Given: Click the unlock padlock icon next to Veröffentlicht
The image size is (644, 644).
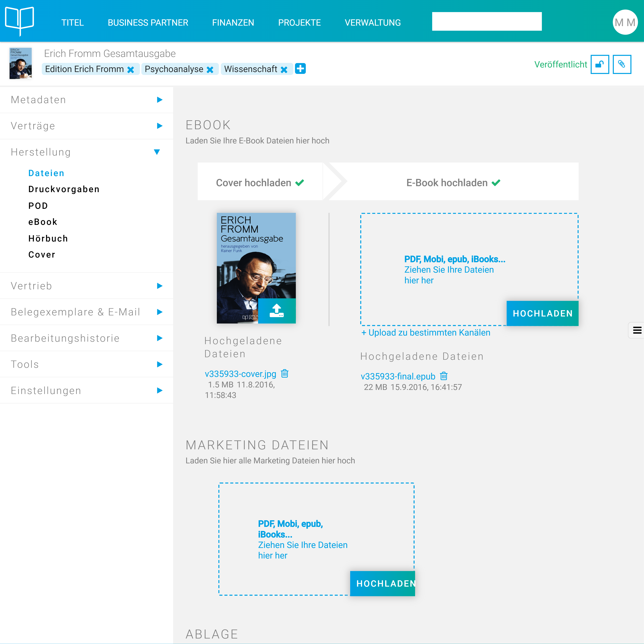Looking at the screenshot, I should pos(599,64).
